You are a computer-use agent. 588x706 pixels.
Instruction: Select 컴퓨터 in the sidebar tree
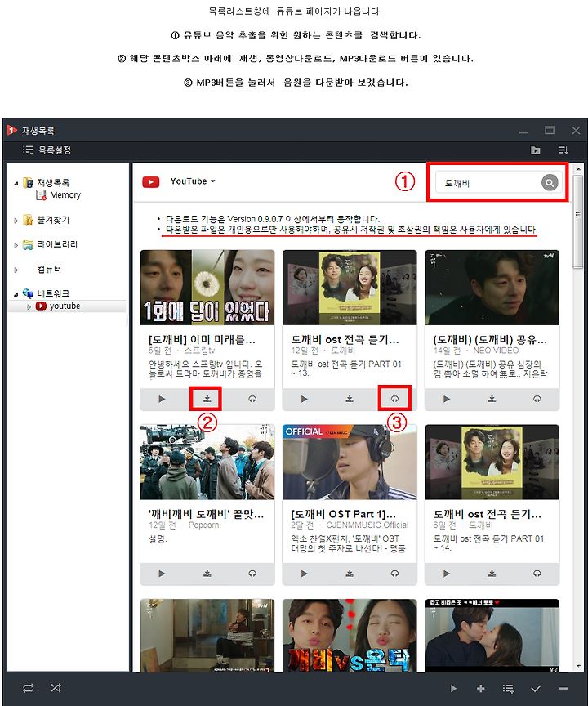coord(49,270)
